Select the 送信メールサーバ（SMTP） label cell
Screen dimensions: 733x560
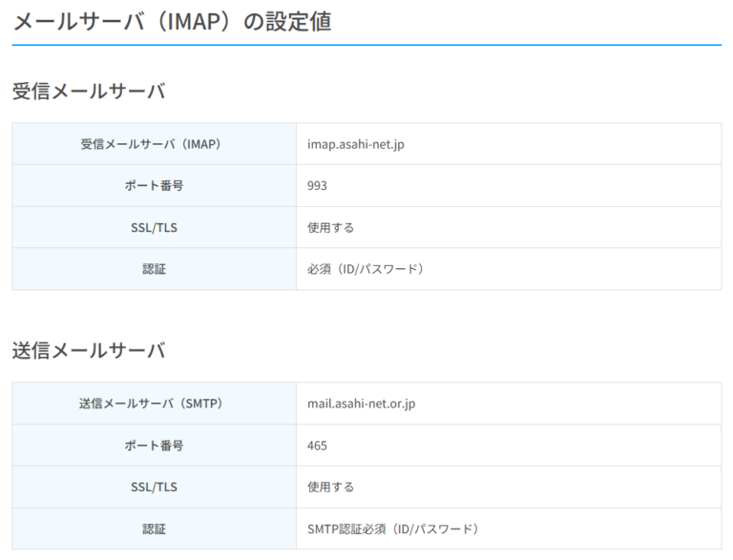[x=154, y=404]
